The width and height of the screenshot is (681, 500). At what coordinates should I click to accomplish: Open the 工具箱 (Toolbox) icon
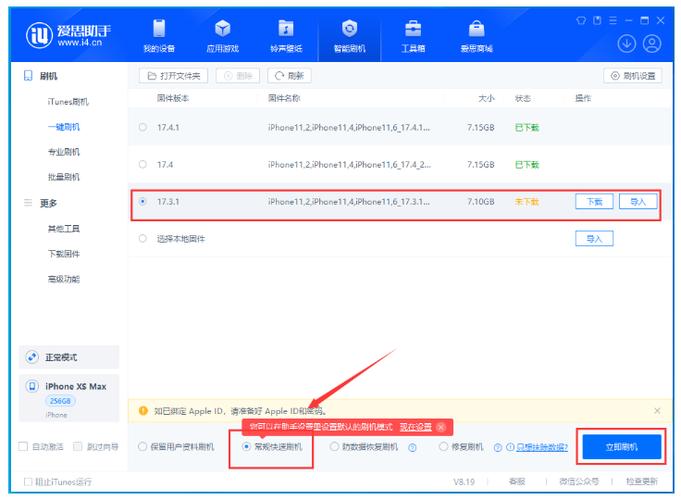tap(413, 35)
